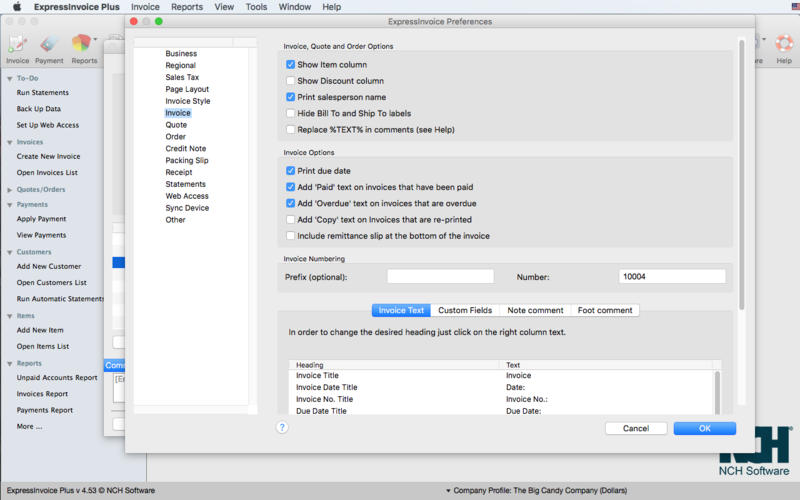Select Sales Tax in preferences list
Image resolution: width=800 pixels, height=500 pixels.
point(182,77)
